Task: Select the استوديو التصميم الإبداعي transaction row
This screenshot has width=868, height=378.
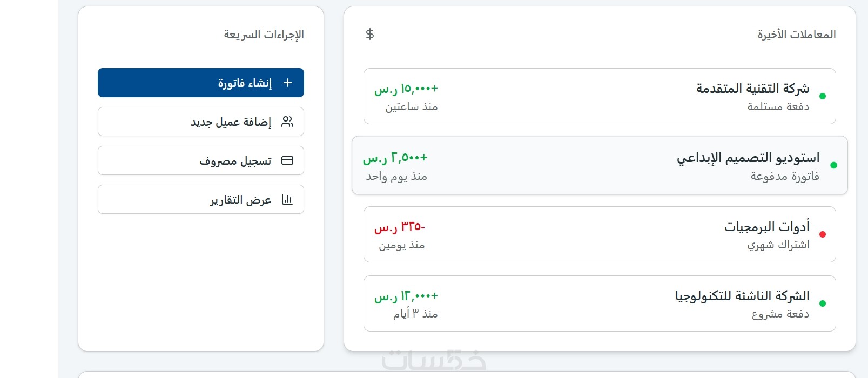Action: 600,165
